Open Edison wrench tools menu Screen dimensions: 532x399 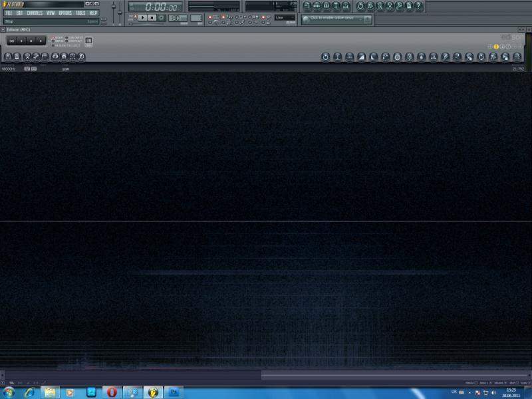point(36,57)
